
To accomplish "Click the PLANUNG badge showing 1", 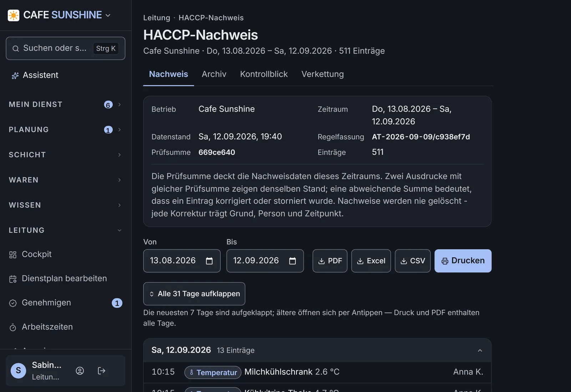I will (108, 130).
